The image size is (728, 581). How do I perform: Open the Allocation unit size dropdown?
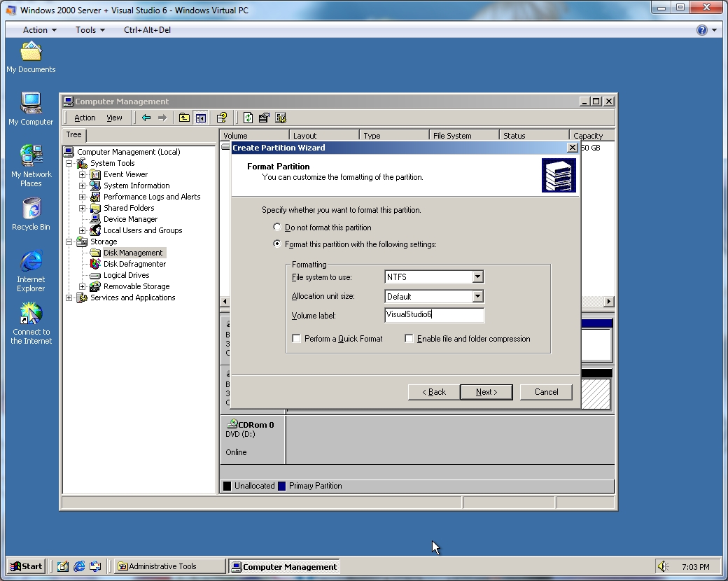click(x=477, y=297)
